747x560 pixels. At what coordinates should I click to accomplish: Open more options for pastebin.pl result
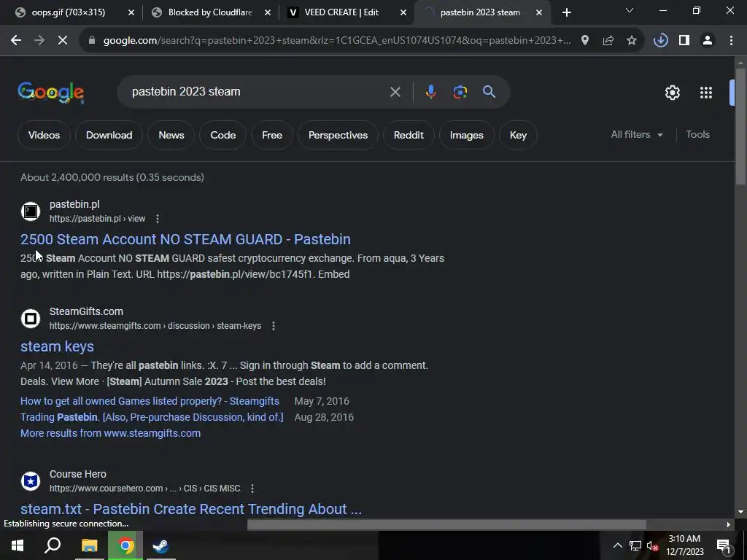pos(158,219)
